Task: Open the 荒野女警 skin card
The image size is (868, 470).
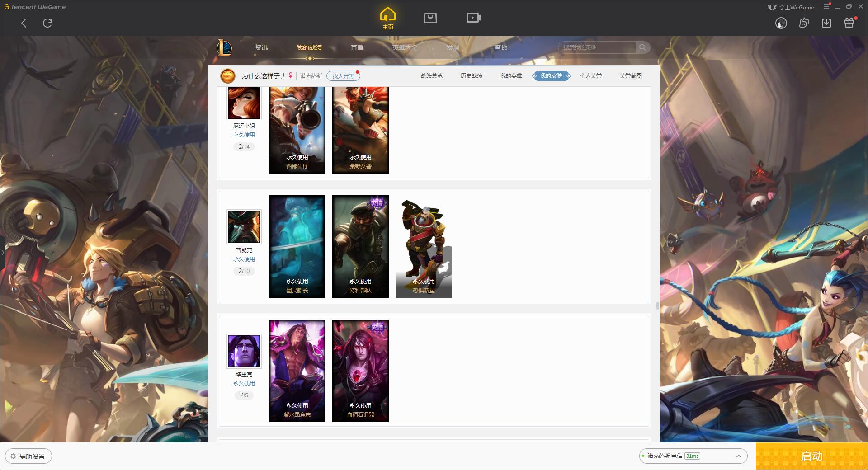Action: [360, 130]
